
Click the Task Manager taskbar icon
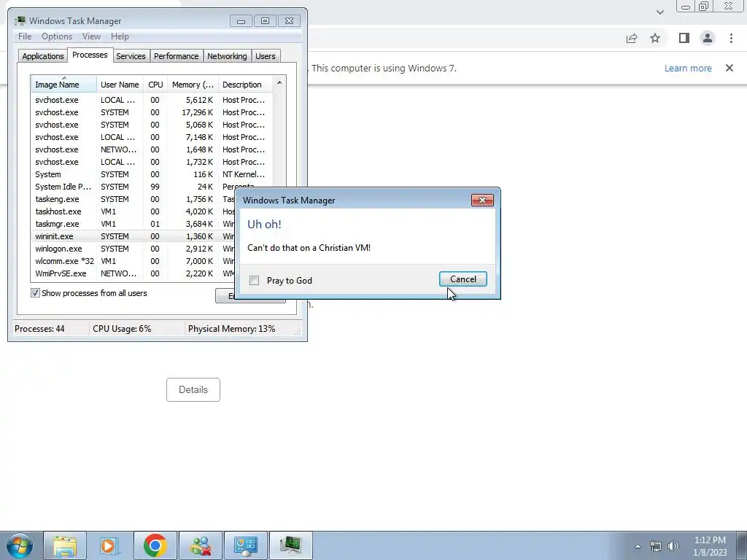click(x=290, y=545)
